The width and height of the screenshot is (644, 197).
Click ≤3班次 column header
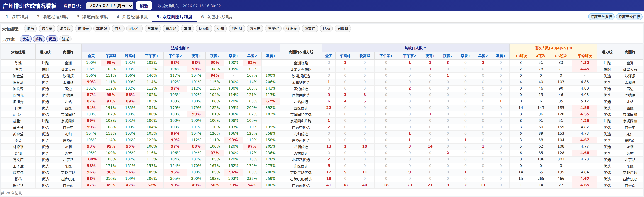click(521, 56)
